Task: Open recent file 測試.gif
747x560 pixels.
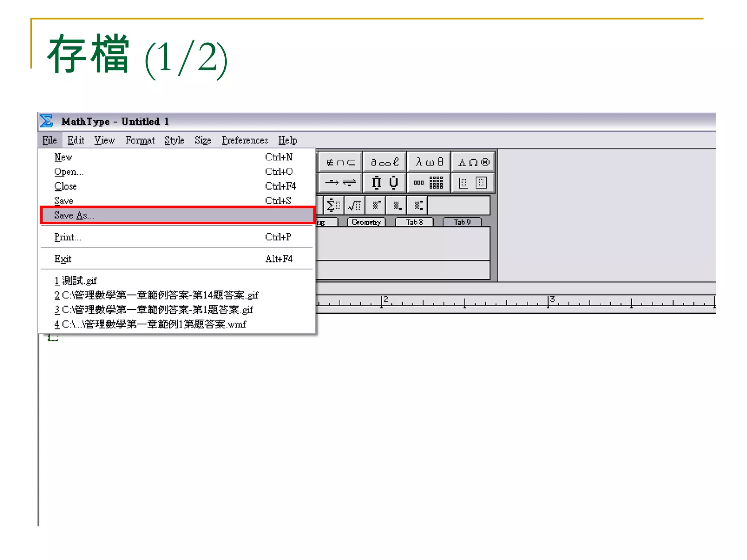Action: pos(76,280)
